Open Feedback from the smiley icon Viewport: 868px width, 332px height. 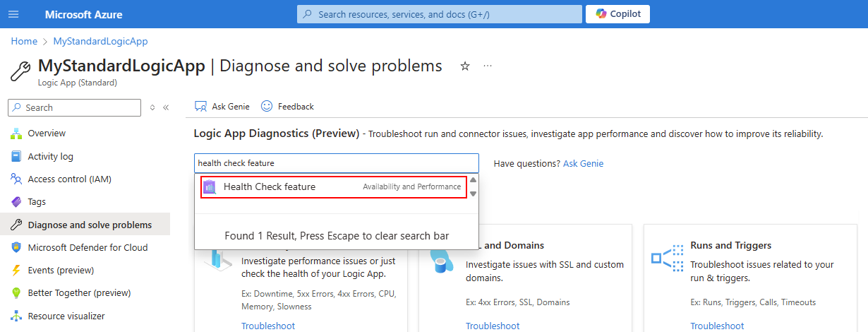point(267,106)
